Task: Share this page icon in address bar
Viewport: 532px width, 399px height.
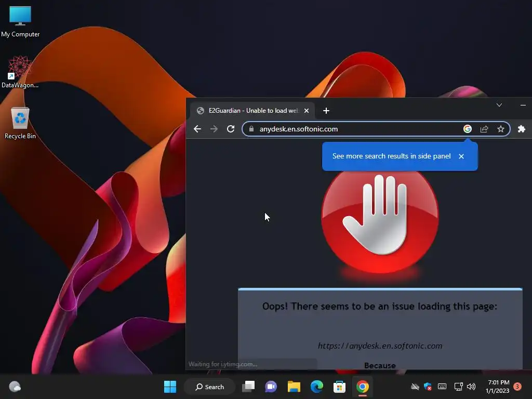Action: click(484, 129)
